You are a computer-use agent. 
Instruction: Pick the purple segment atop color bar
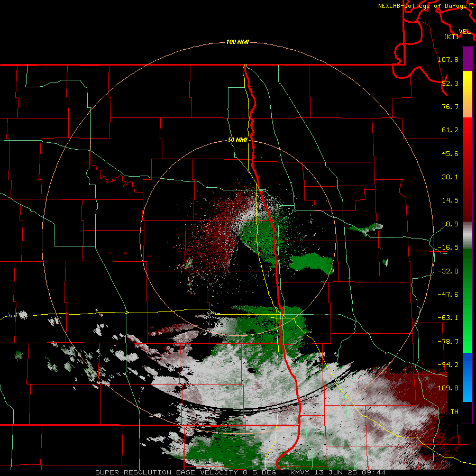pos(467,59)
